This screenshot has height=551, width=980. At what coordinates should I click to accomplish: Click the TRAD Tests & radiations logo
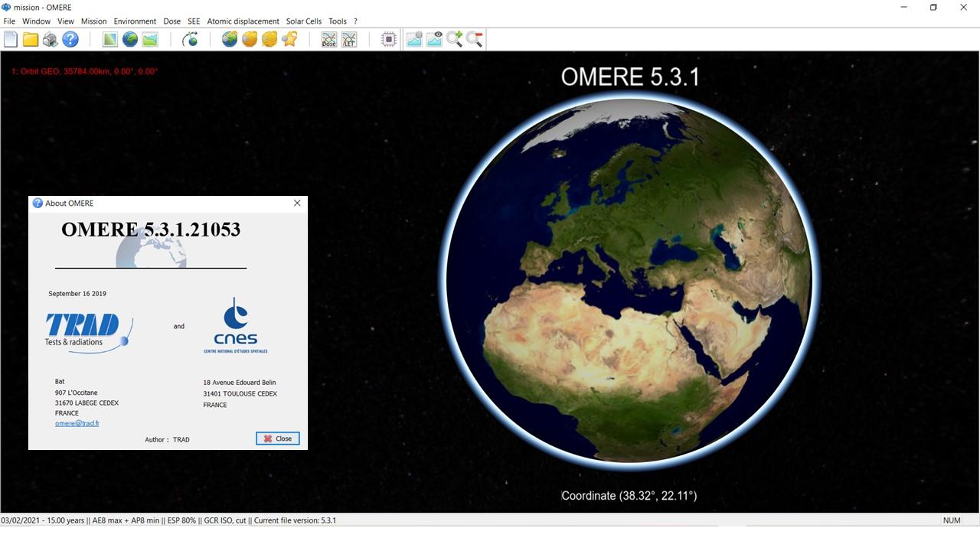(88, 331)
